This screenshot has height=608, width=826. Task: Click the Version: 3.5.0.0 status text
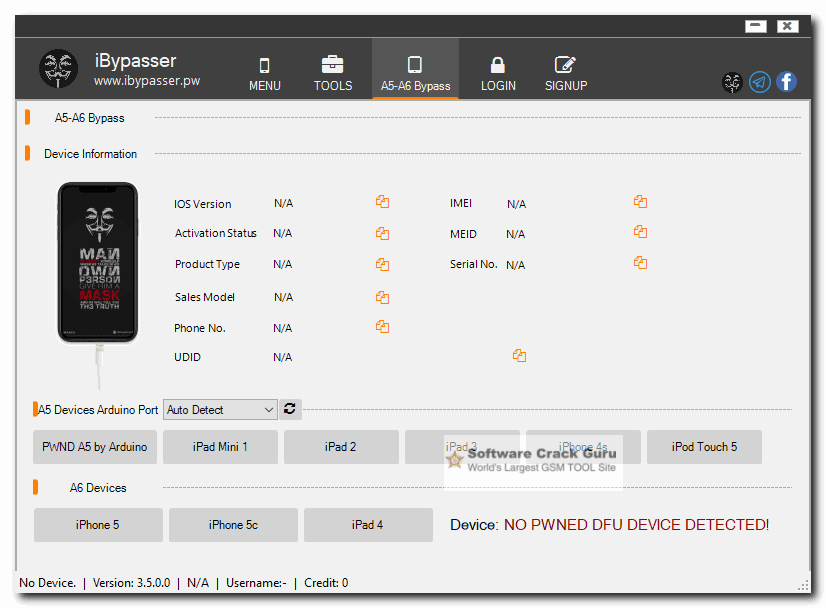(131, 583)
